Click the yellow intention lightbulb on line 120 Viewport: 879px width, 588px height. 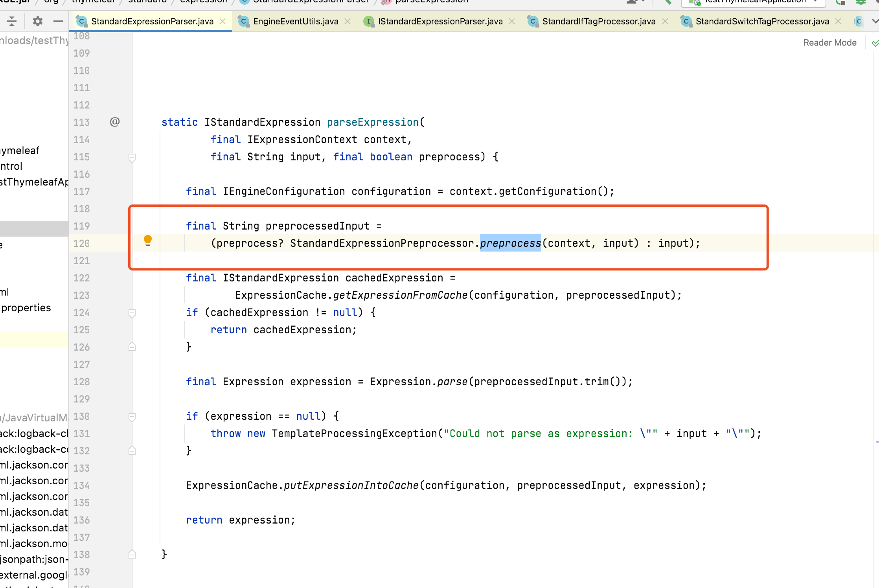(148, 240)
